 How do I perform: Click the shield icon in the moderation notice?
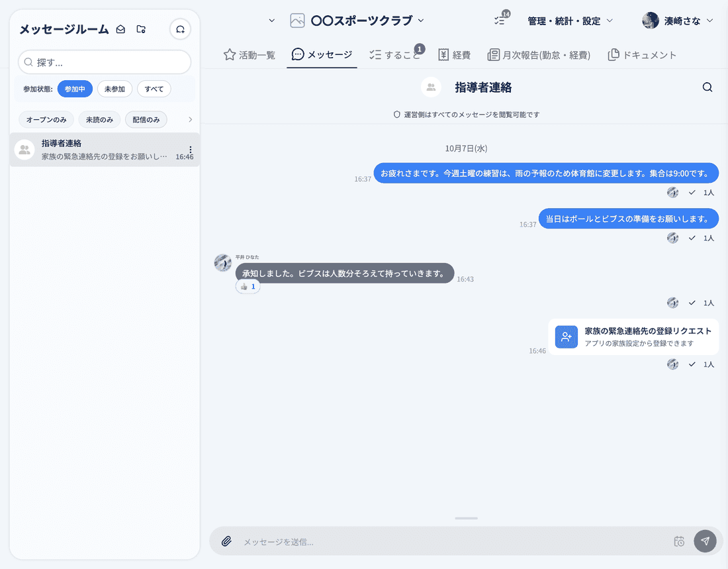396,115
